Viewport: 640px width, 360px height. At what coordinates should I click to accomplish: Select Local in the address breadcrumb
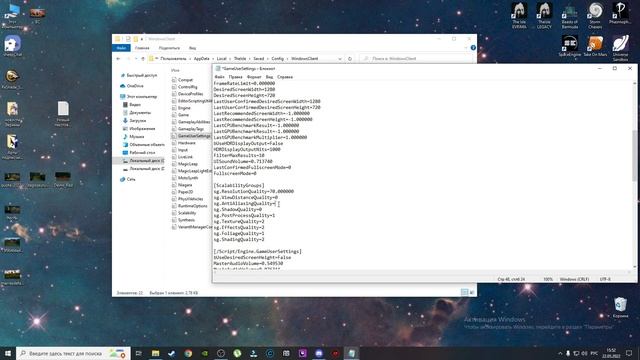pyautogui.click(x=222, y=59)
